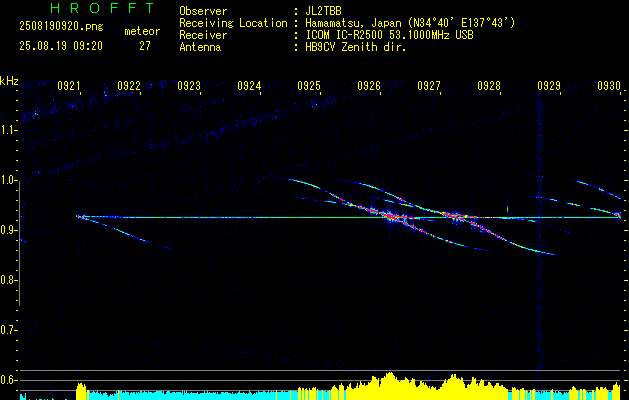The width and height of the screenshot is (629, 400).
Task: Click the Observer callsign JL2TBB
Action: [323, 11]
